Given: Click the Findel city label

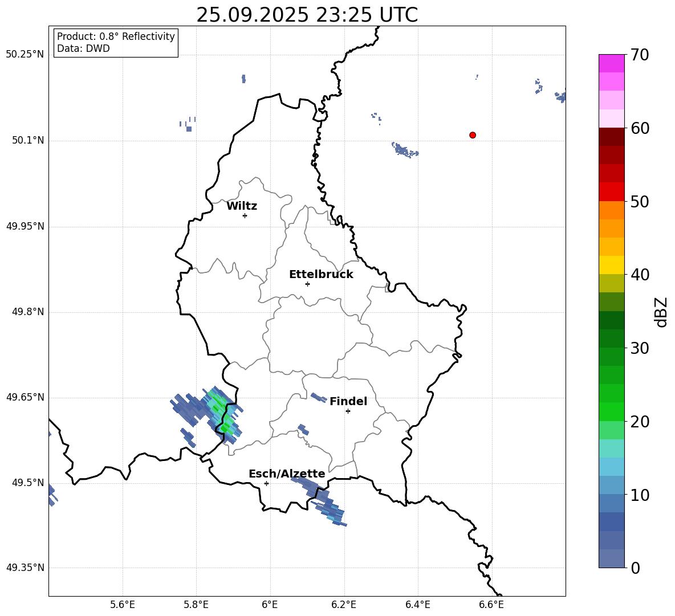Looking at the screenshot, I should 348,401.
